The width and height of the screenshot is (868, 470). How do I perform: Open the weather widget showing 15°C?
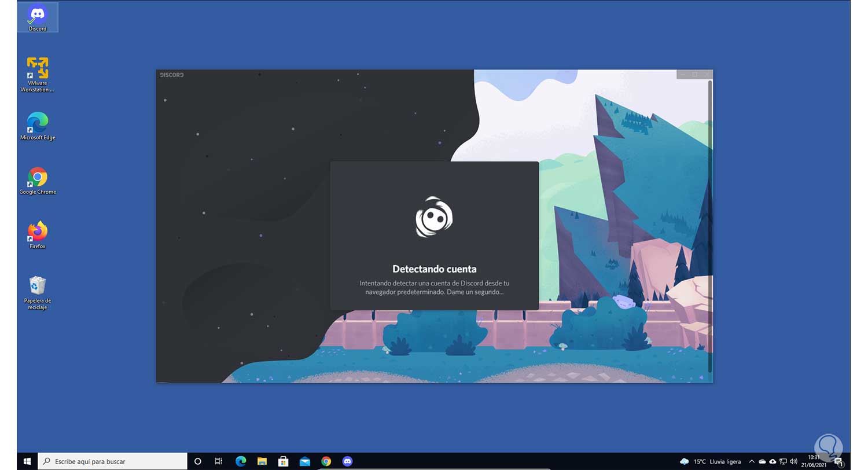711,461
